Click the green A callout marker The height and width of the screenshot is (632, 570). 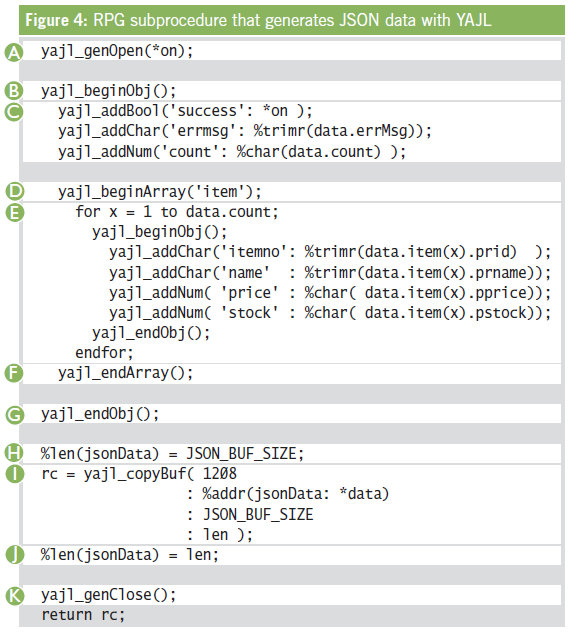pos(14,52)
